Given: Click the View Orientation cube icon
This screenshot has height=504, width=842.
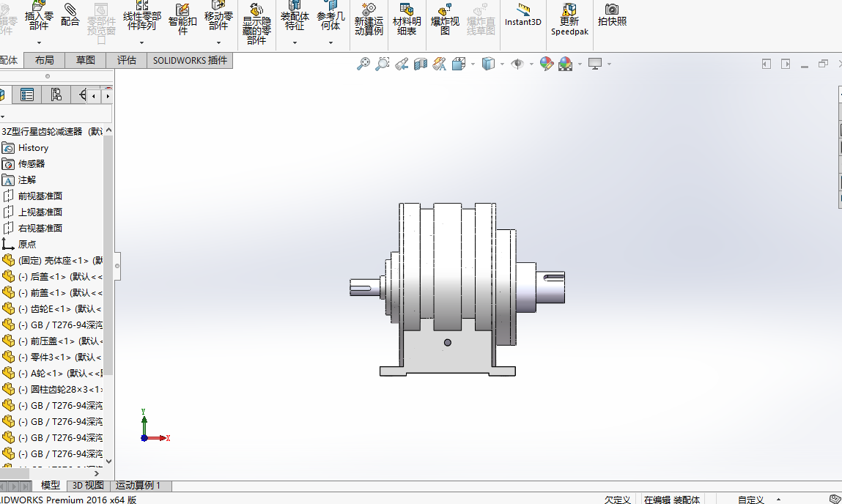Looking at the screenshot, I should (x=459, y=64).
